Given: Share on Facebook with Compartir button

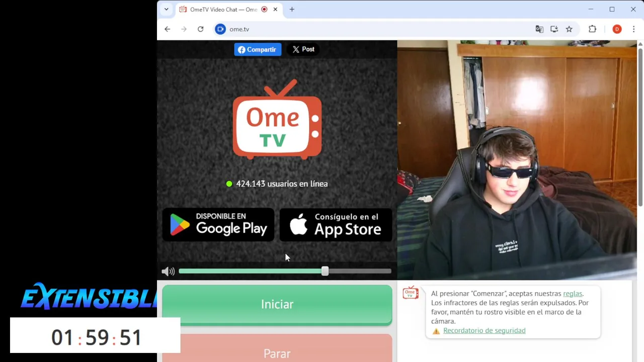Looking at the screenshot, I should point(258,49).
